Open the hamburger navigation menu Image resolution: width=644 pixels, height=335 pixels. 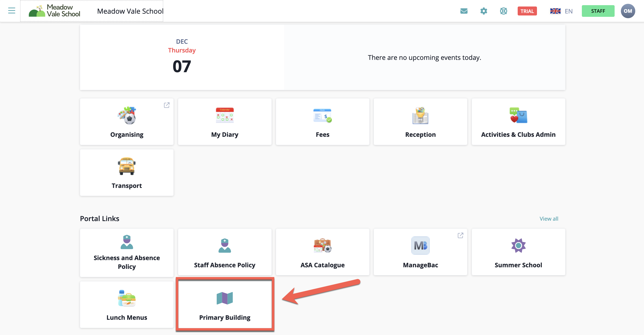tap(11, 11)
